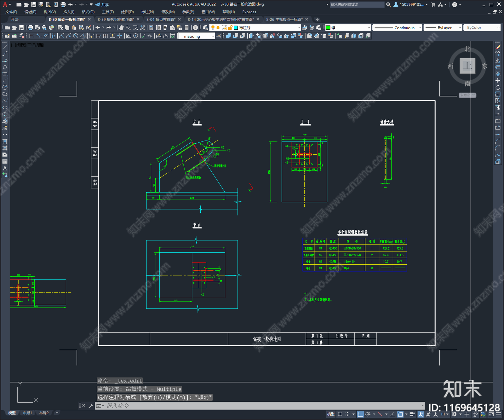
Task: Go to the 开始 start tab
Action: [15, 19]
